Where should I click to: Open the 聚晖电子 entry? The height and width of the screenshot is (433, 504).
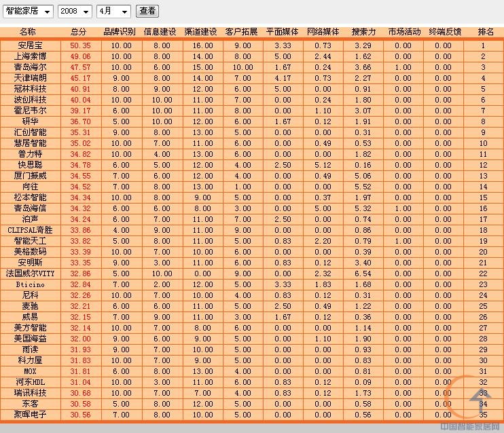coord(30,415)
